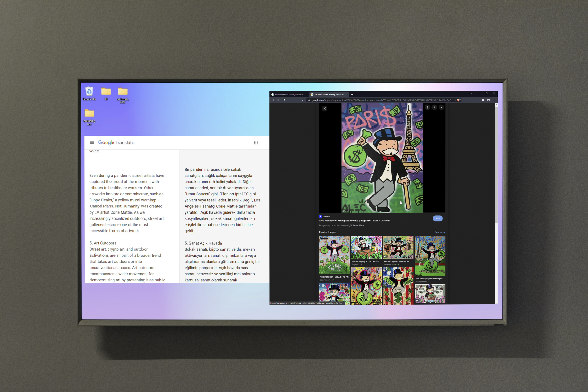Open browser hamburger menu

[494, 100]
